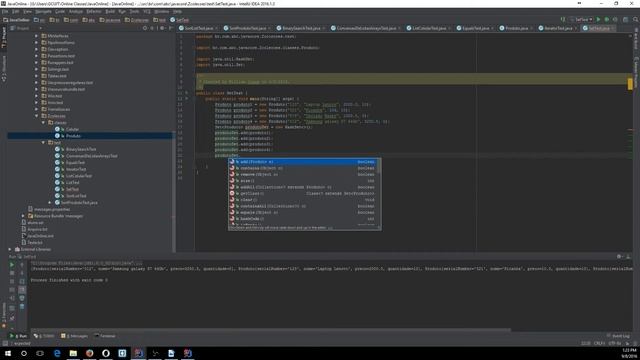Close the Produto.java editor tab
Image resolution: width=640 pixels, height=360 pixels.
click(x=531, y=28)
